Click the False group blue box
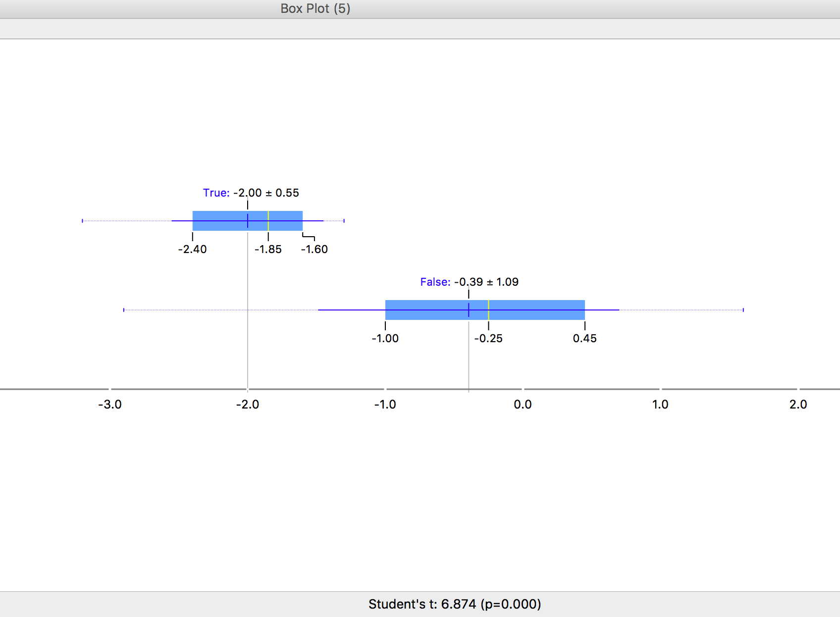This screenshot has height=617, width=840. [x=535, y=310]
